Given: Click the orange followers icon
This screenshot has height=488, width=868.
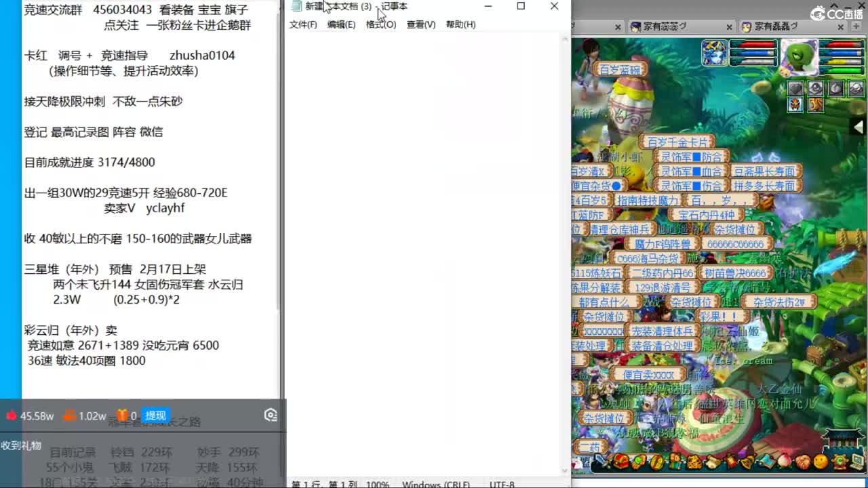Looking at the screenshot, I should [x=68, y=415].
